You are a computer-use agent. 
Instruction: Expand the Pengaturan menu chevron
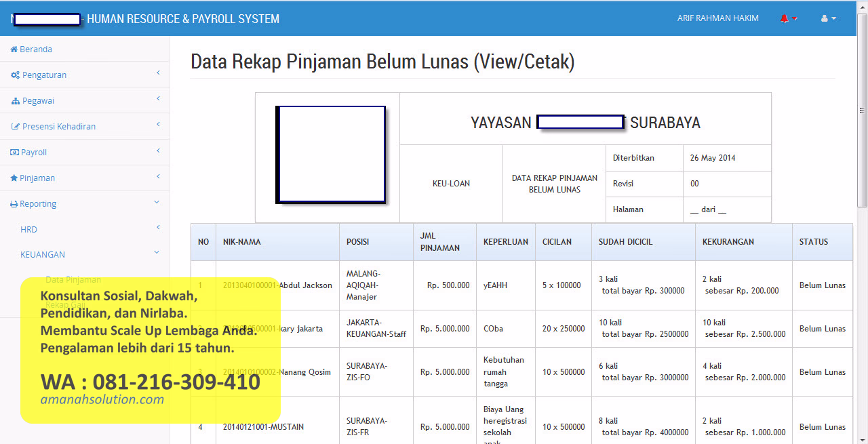157,73
